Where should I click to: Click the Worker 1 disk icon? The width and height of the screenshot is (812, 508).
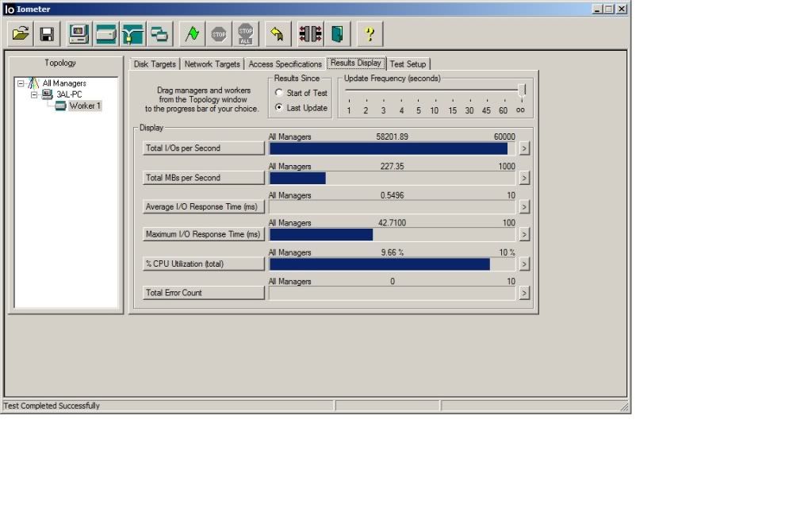pos(60,106)
